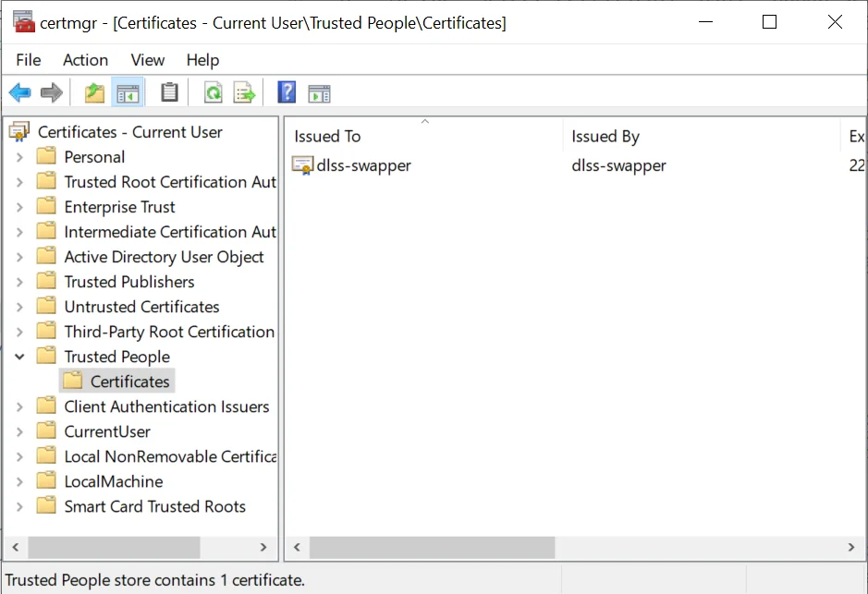Expand the Enterprise Trust node
Viewport: 868px width, 594px height.
20,207
